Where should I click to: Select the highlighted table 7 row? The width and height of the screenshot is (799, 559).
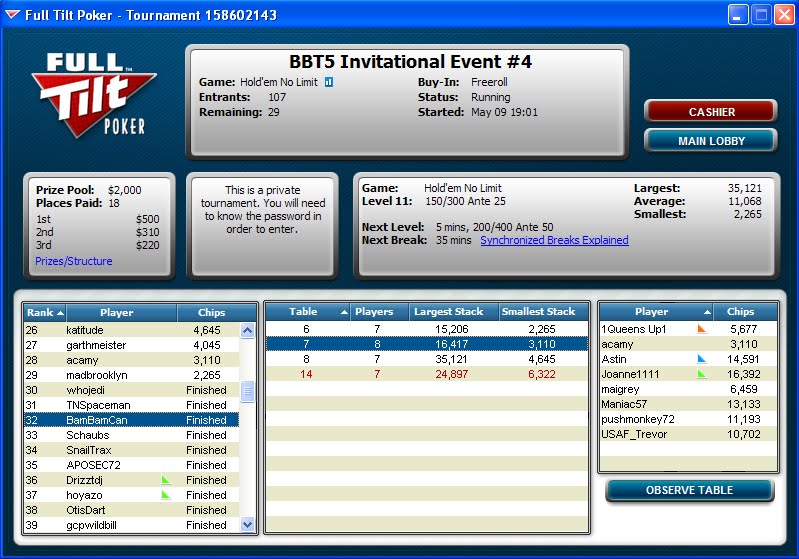(x=427, y=344)
